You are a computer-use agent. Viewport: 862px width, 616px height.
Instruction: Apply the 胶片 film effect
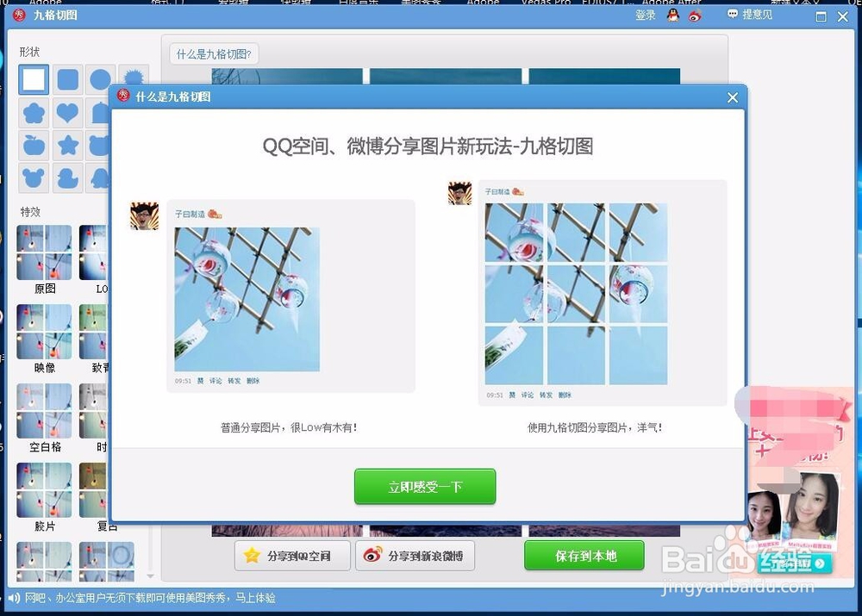tap(43, 491)
